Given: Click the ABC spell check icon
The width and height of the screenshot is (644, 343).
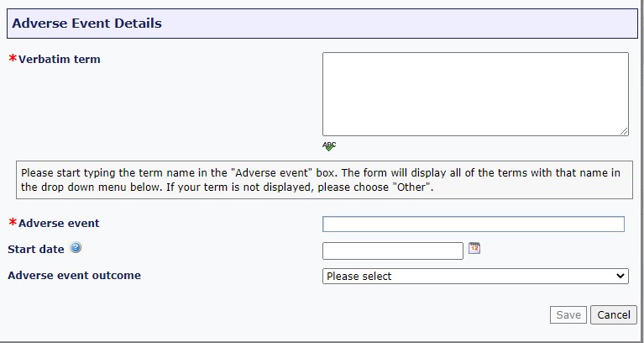Looking at the screenshot, I should (x=329, y=146).
